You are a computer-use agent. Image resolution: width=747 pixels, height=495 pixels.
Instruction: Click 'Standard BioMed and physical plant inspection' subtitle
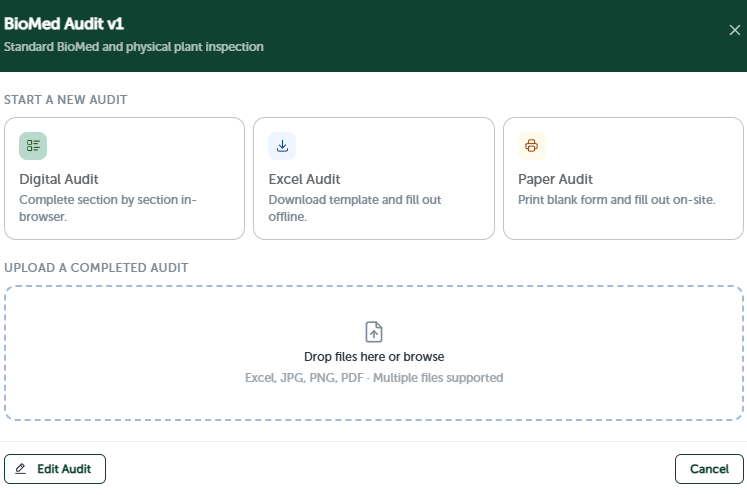click(x=133, y=47)
